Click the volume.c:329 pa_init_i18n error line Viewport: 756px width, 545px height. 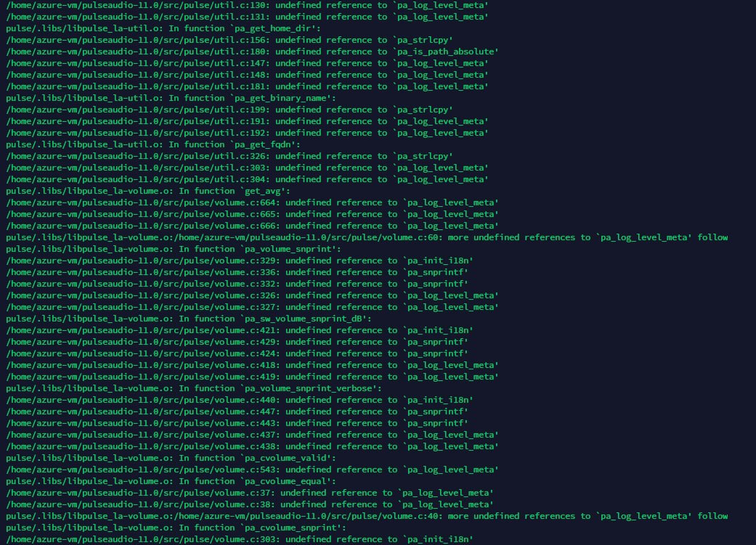pyautogui.click(x=240, y=261)
